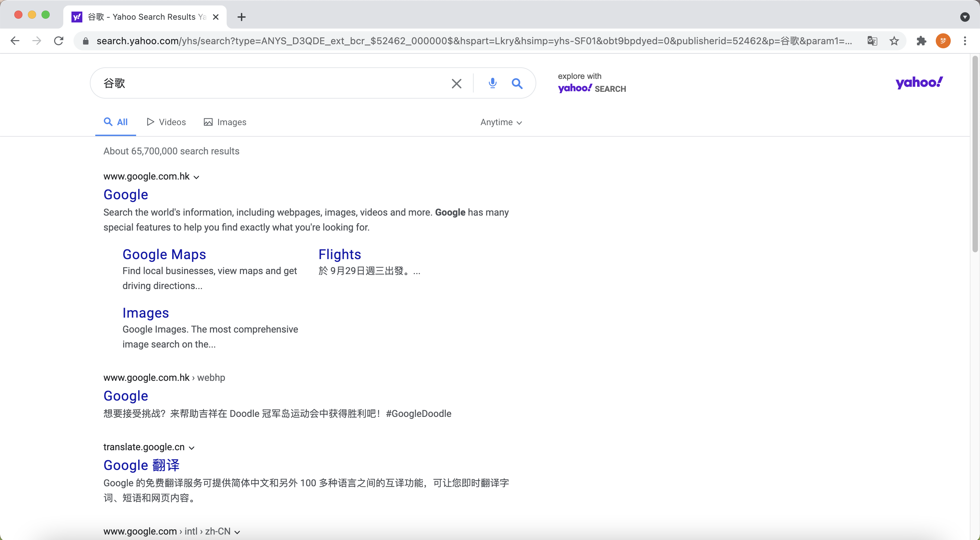Click the voice search microphone icon

point(492,83)
